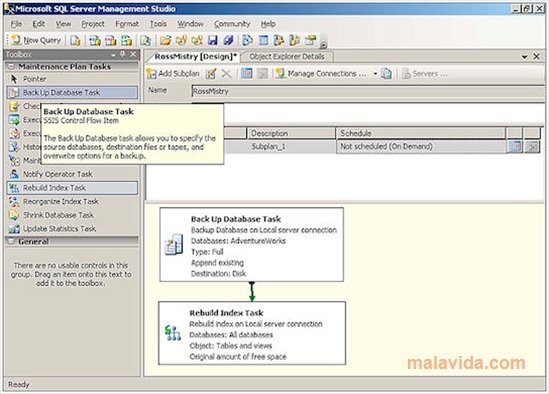Expand the General toolbox group

point(11,241)
